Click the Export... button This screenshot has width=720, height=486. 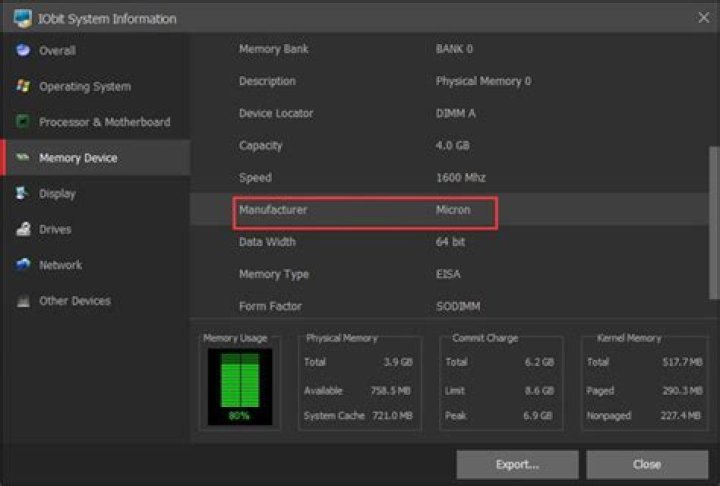518,464
